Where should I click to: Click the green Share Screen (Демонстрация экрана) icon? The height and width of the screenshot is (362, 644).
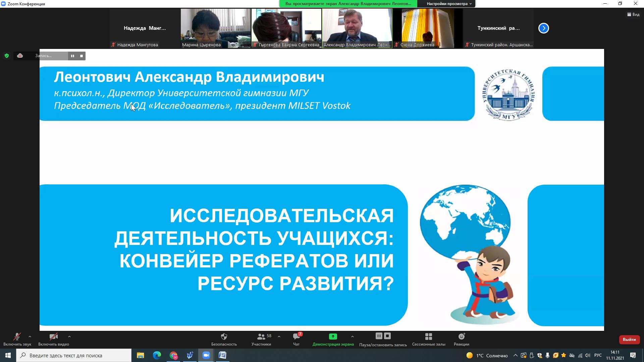(x=333, y=337)
